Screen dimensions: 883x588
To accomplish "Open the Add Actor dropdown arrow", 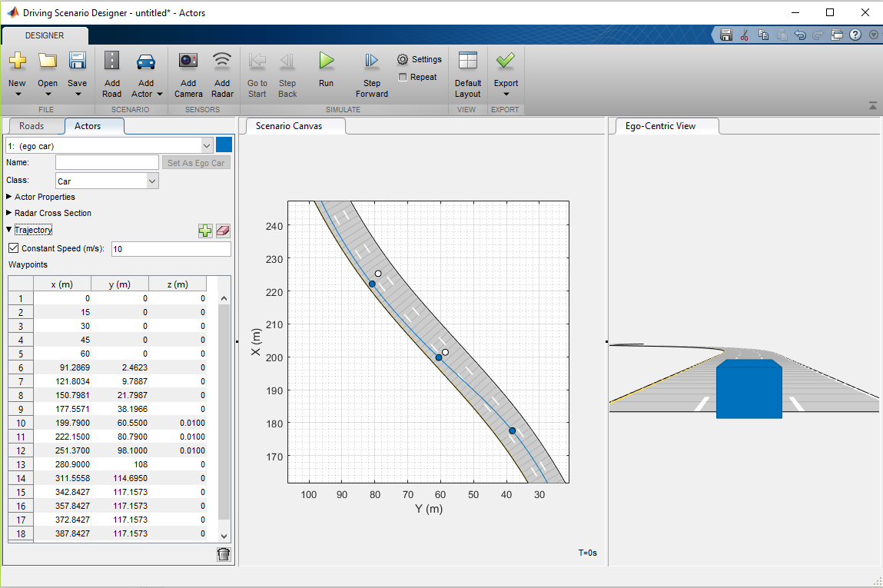I will click(x=159, y=94).
